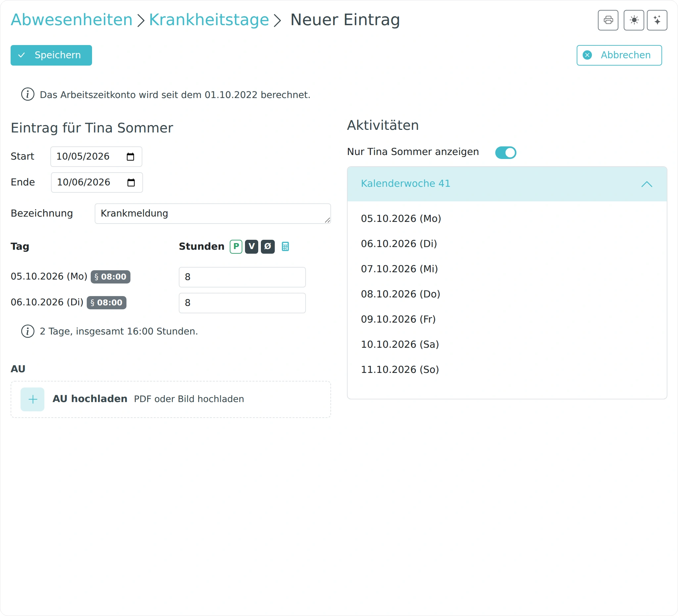The image size is (678, 616).
Task: Click the Neuer Eintrag page title
Action: 345,20
